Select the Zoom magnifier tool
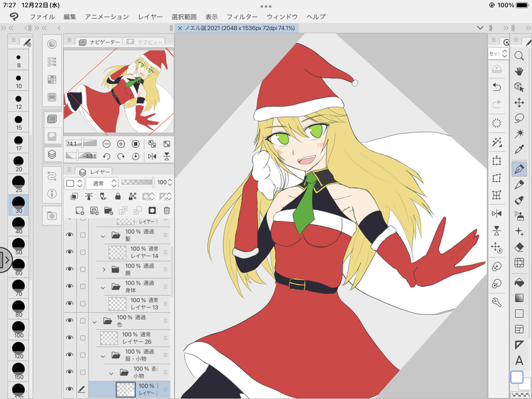 (x=519, y=56)
